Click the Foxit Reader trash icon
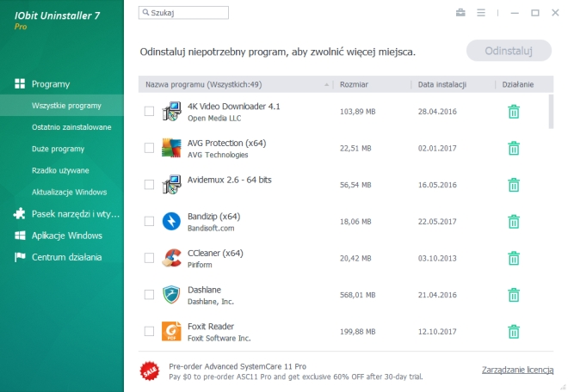Image resolution: width=568 pixels, height=392 pixels. [513, 331]
